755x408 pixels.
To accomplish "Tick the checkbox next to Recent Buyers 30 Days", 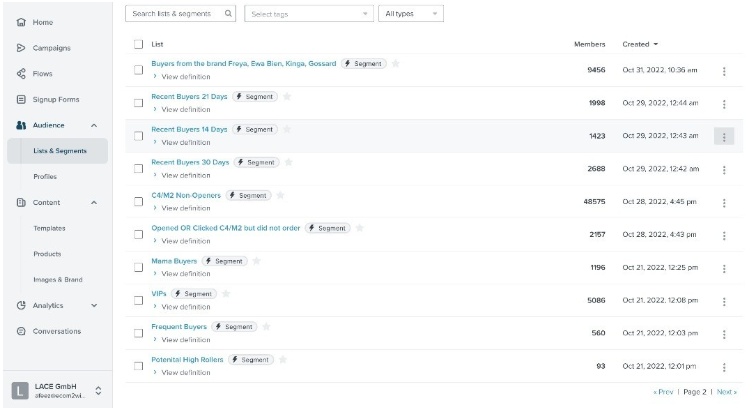I will [x=139, y=168].
